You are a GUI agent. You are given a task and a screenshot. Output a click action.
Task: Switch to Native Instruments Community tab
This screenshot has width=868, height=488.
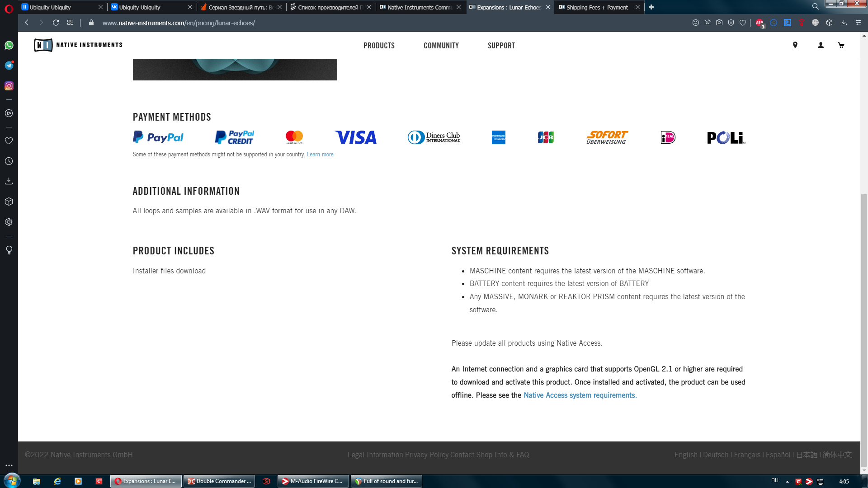coord(419,7)
